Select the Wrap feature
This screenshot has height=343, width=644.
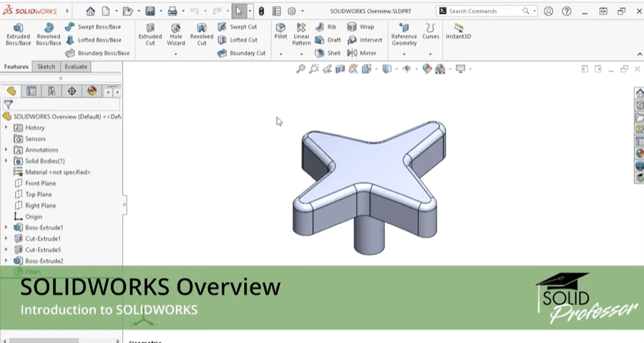coord(361,26)
